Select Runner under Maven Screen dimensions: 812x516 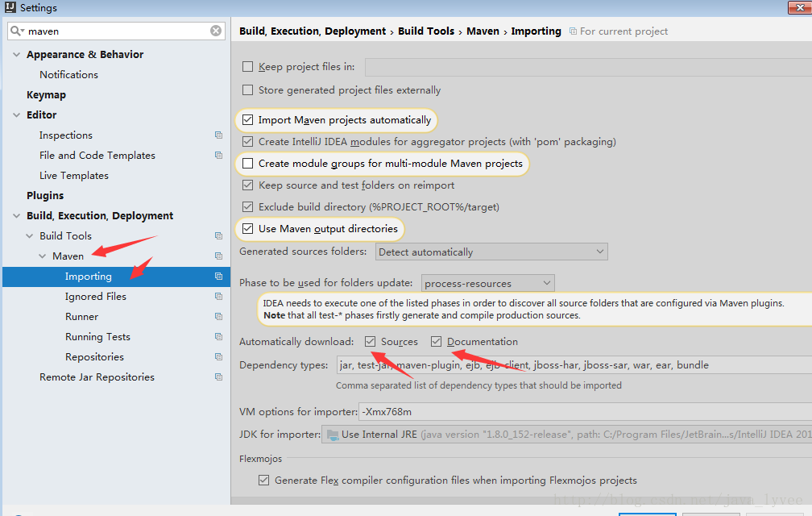tap(82, 317)
